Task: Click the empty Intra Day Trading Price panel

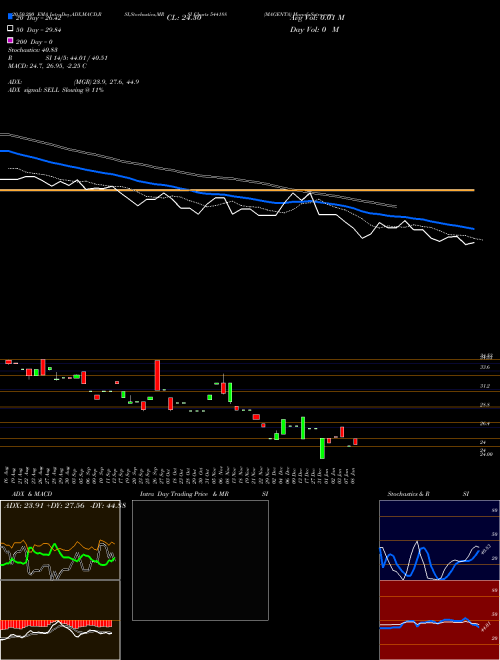Action: coord(200,560)
